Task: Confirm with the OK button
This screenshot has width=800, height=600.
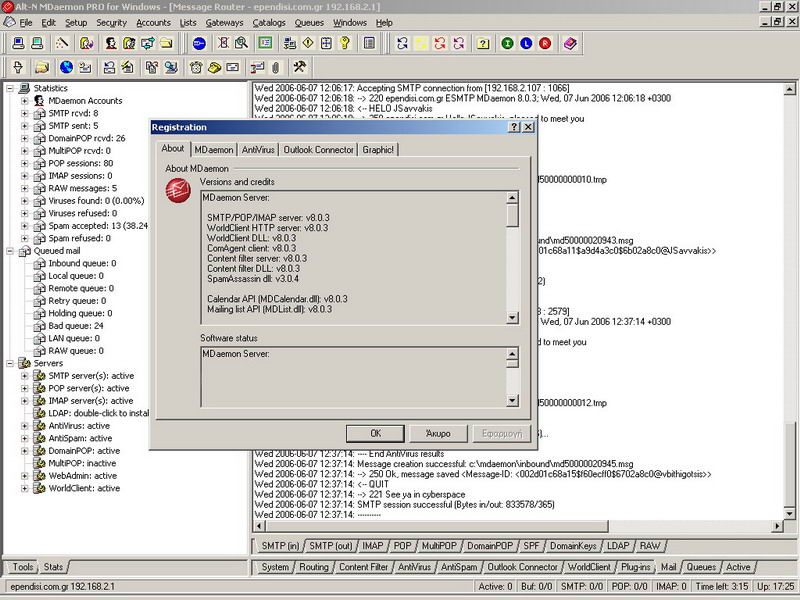Action: coord(376,433)
